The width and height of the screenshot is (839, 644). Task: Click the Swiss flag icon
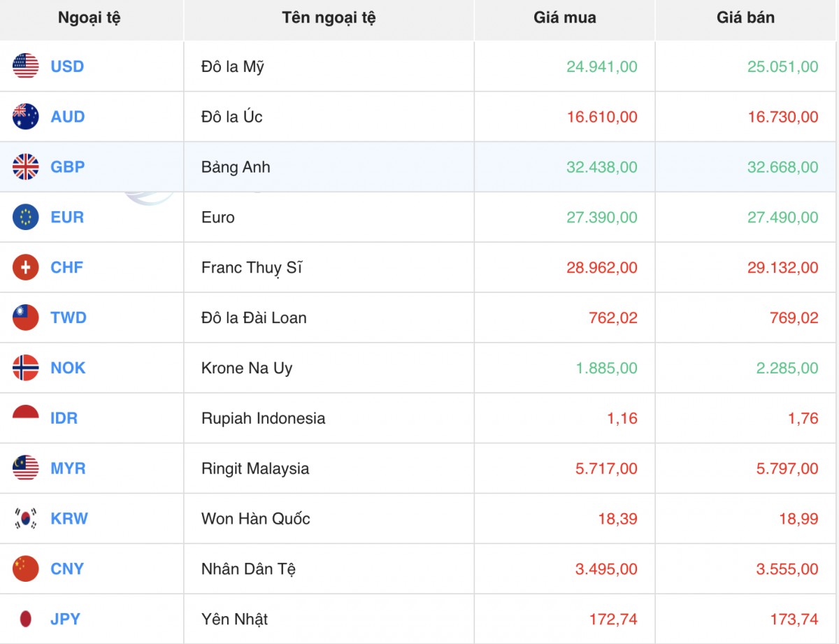[26, 268]
